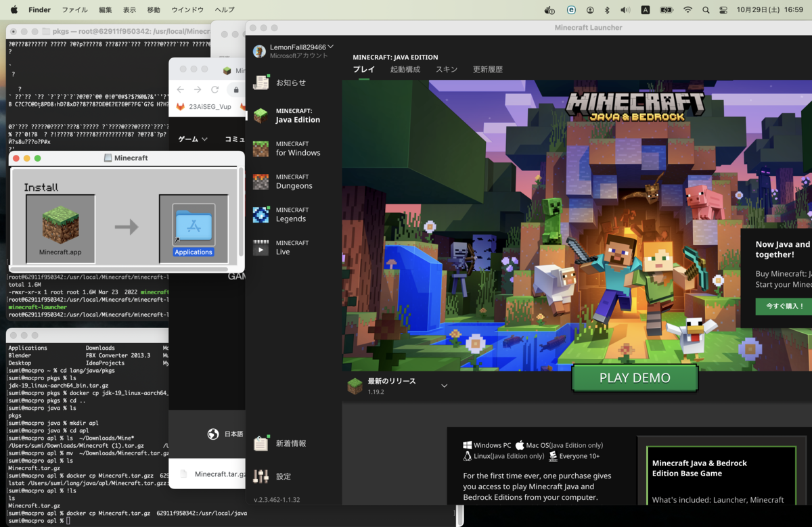
Task: Open the お知らせ news icon in launcher sidebar
Action: click(x=261, y=83)
